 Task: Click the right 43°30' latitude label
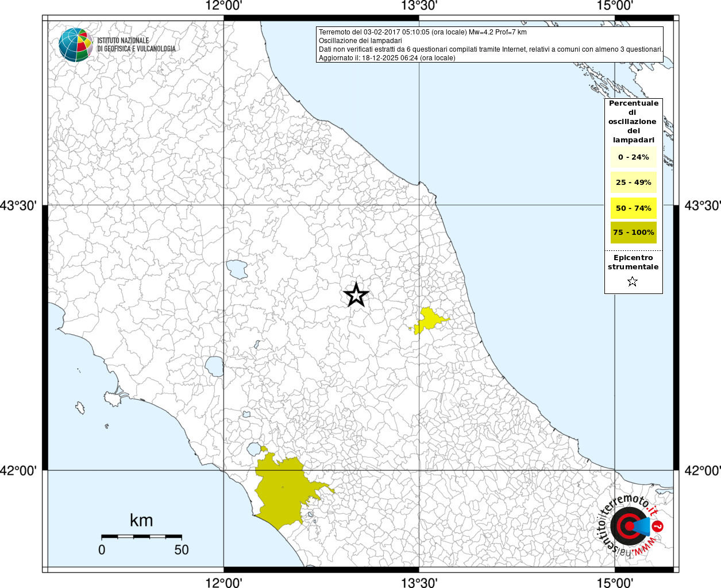pos(702,206)
